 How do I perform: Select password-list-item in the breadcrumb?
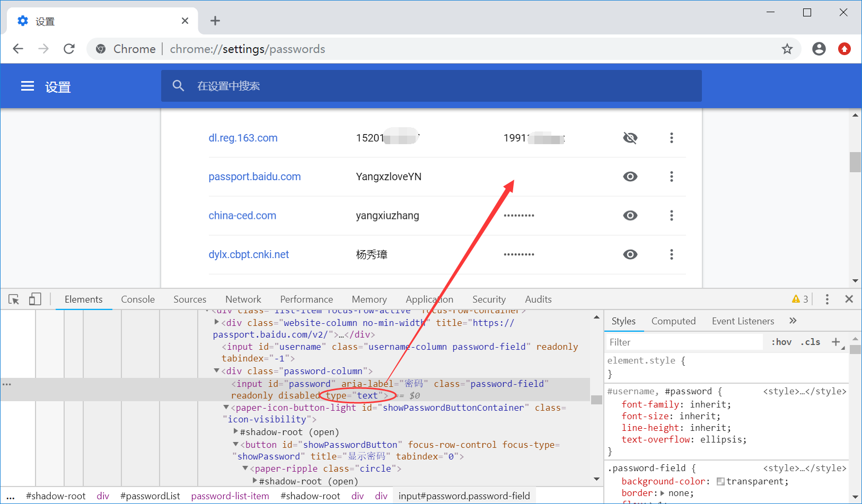230,496
